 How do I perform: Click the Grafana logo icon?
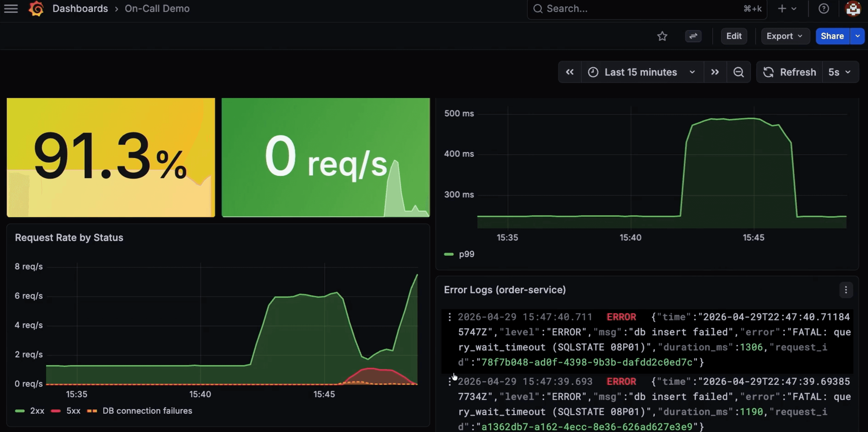(36, 8)
